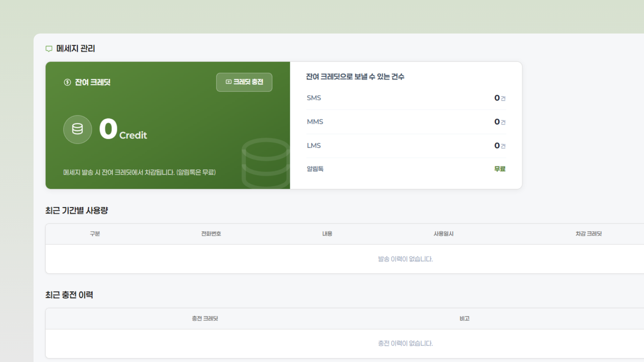Click the large faded coin stack graphic
Viewport: 644px width, 362px height.
(x=266, y=163)
